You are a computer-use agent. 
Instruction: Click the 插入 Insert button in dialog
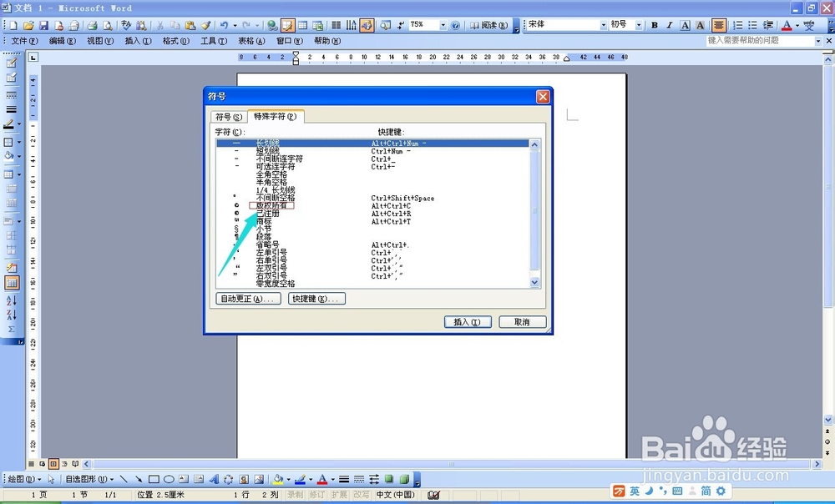467,322
